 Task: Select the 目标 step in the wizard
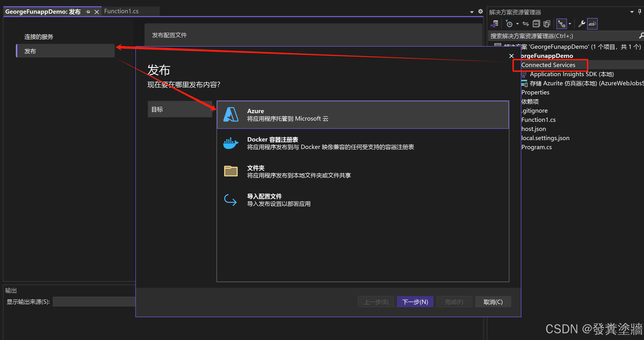pyautogui.click(x=180, y=109)
